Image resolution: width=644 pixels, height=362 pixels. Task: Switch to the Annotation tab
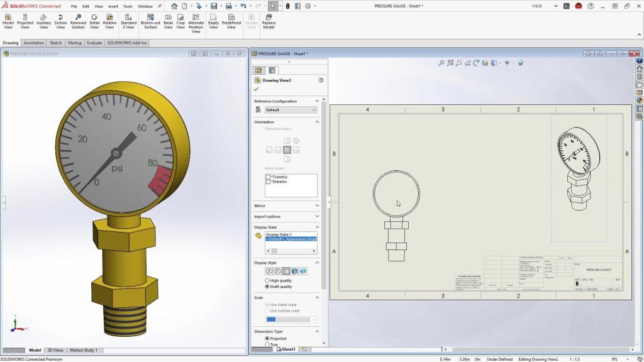(34, 43)
